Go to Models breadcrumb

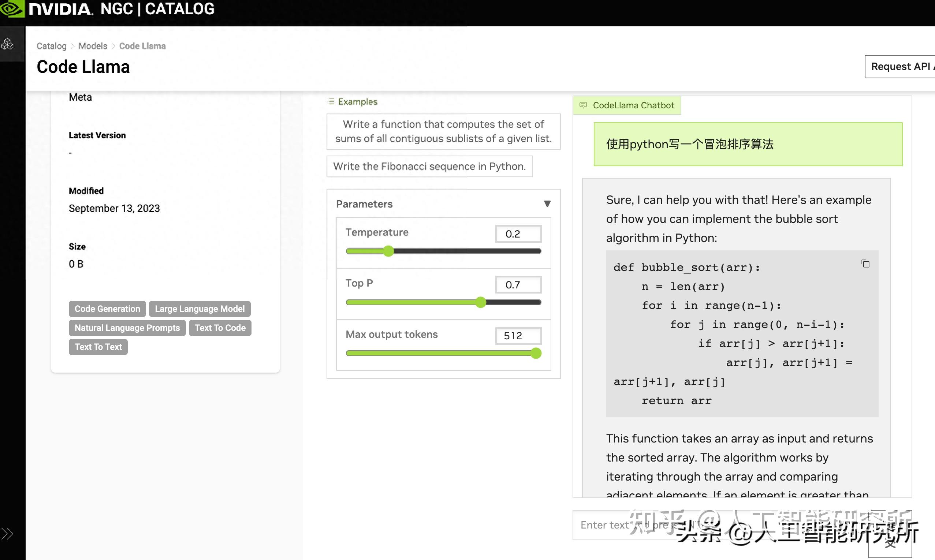[x=93, y=46]
